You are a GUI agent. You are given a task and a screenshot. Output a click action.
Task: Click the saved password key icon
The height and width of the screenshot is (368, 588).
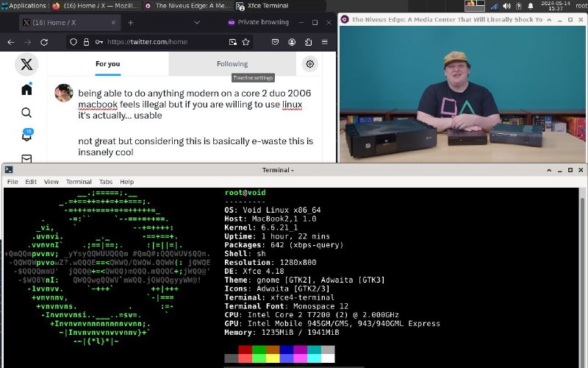click(x=99, y=42)
